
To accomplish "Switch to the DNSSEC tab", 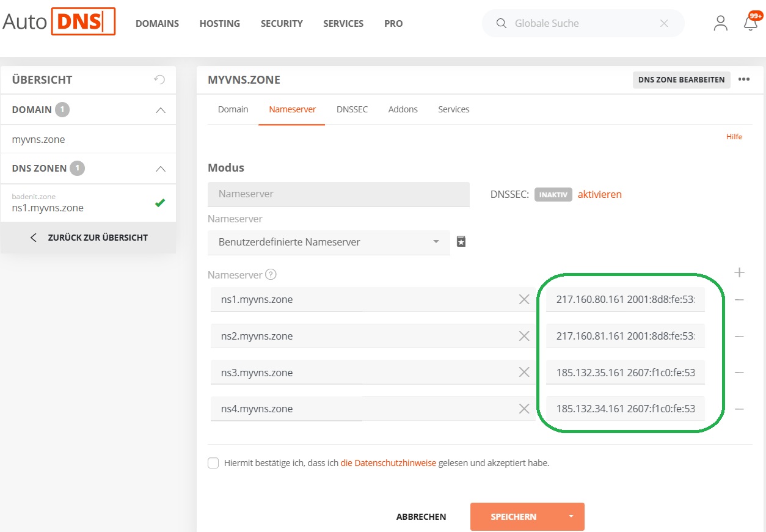I will point(352,109).
